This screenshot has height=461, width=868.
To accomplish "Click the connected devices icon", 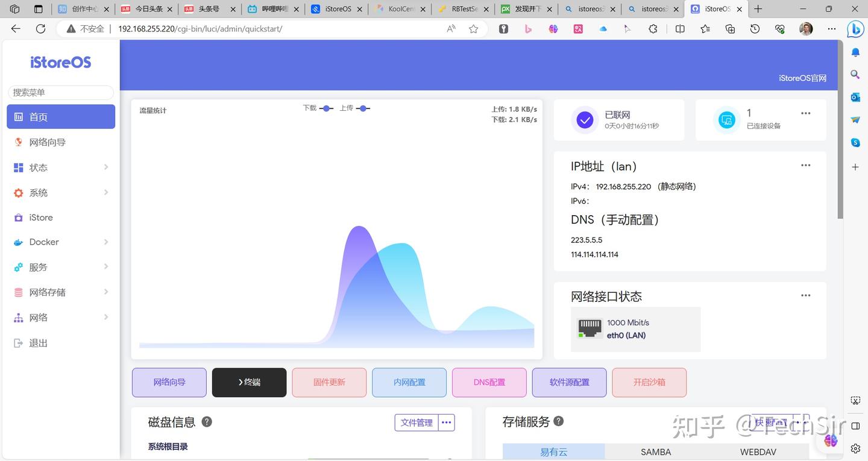I will (727, 120).
